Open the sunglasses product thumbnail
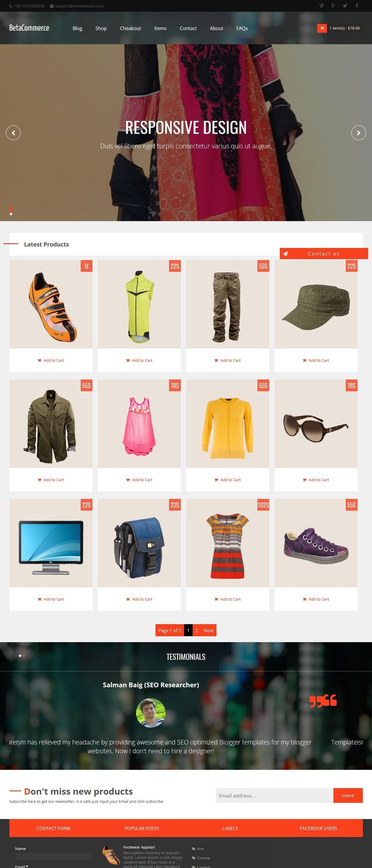Viewport: 372px width, 868px height. pos(316,424)
